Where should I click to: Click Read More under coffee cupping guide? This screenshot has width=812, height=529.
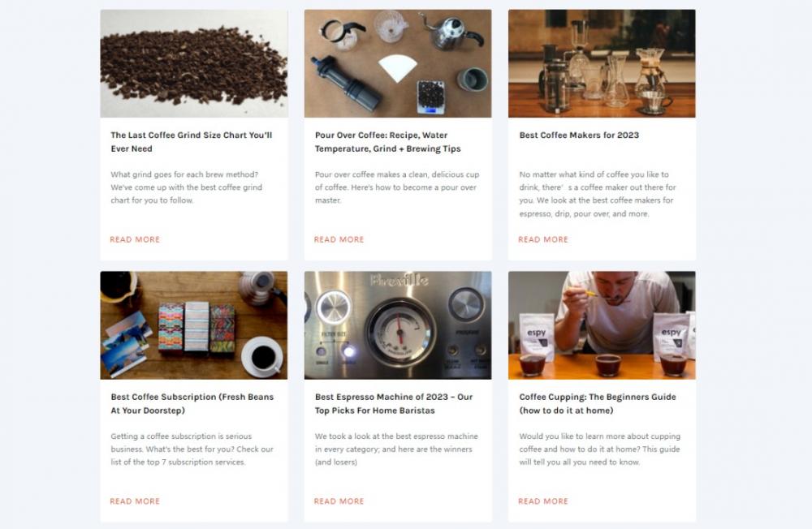click(543, 501)
